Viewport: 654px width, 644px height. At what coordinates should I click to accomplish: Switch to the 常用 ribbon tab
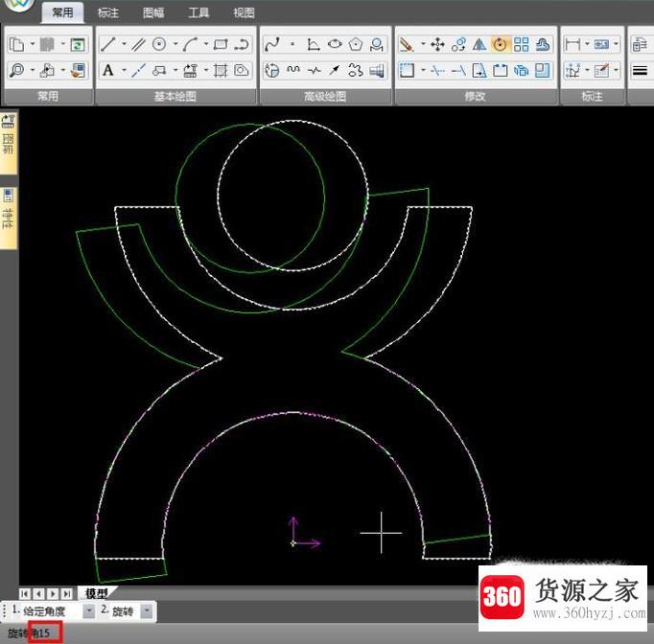point(62,12)
